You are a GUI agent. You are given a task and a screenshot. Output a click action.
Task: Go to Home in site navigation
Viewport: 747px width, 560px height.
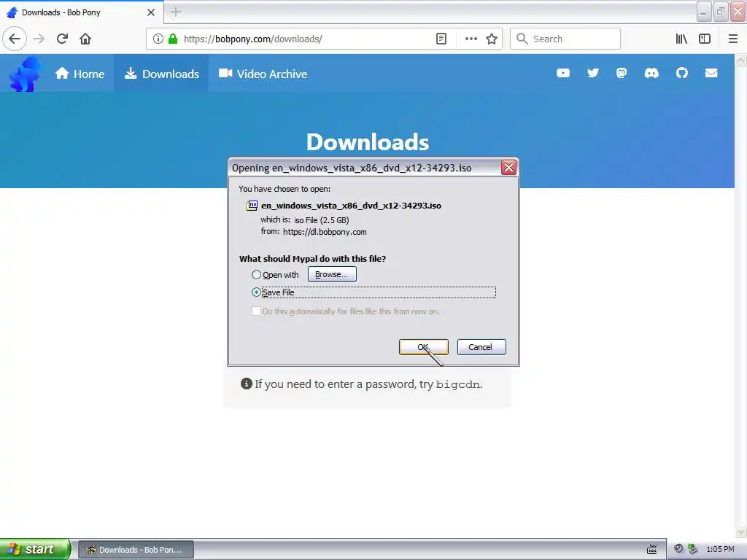80,74
